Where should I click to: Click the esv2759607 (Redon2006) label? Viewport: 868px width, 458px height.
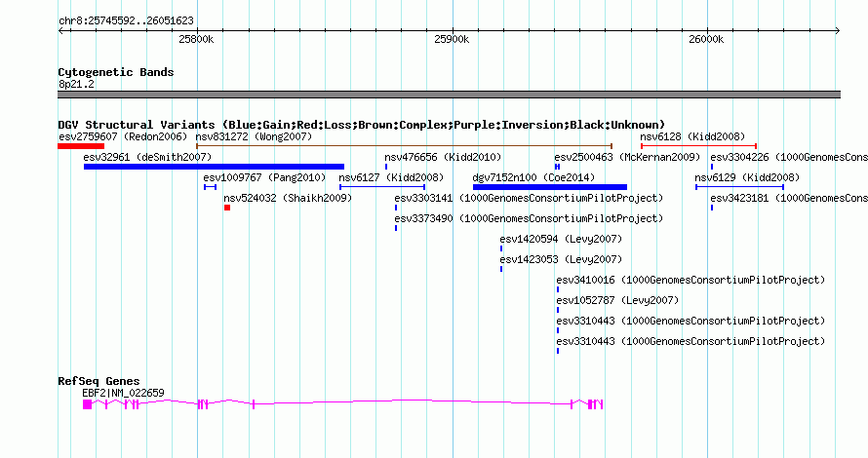pos(123,136)
